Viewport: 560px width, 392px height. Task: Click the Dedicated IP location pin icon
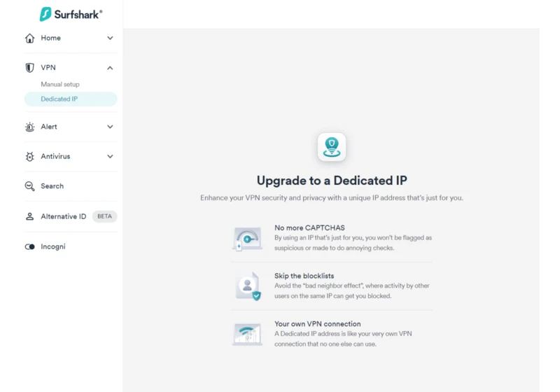(332, 147)
